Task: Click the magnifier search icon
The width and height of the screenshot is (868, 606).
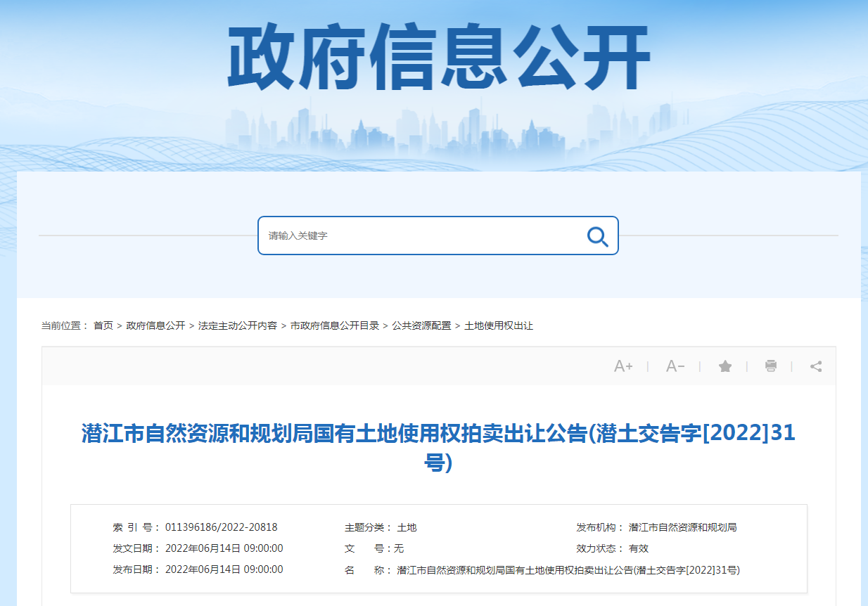Action: [597, 236]
